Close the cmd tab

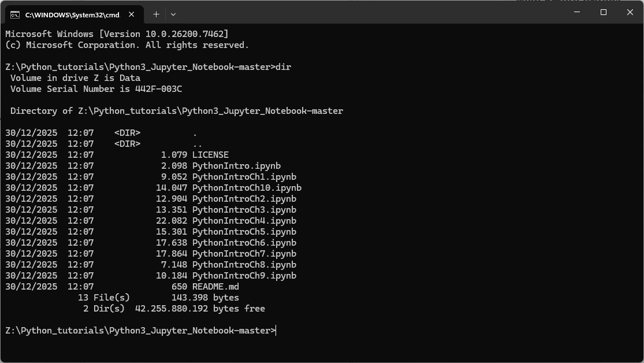coord(132,14)
